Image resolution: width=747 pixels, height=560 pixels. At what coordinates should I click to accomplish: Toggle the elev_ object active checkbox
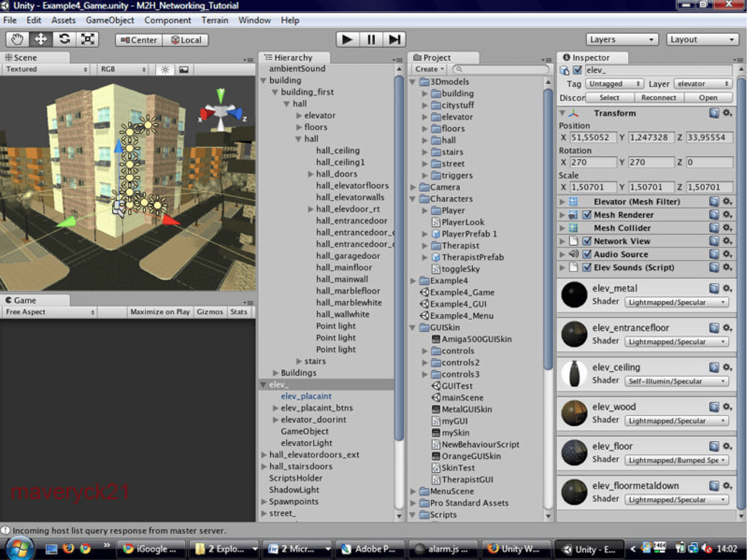click(577, 70)
